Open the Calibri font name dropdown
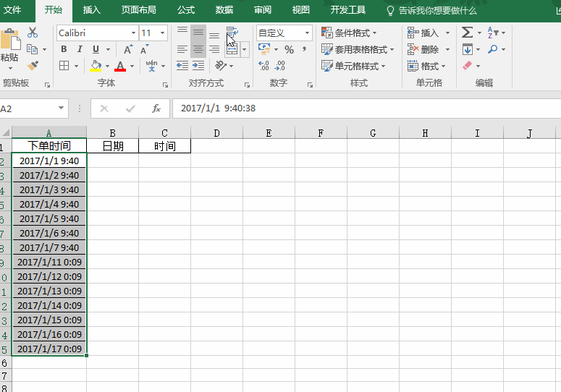The height and width of the screenshot is (392, 561). [x=133, y=33]
